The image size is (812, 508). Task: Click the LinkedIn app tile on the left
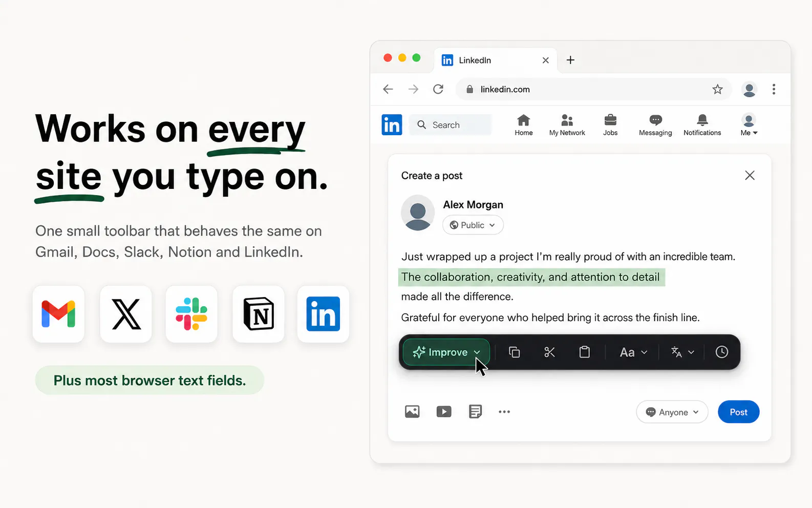pyautogui.click(x=323, y=314)
